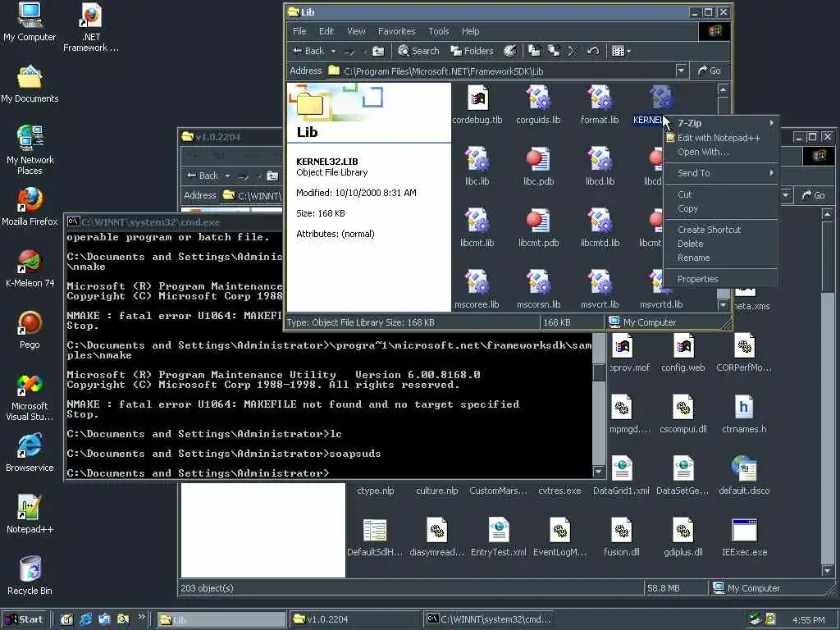Viewport: 840px width, 630px height.
Task: Click the Start button on taskbar
Action: coord(25,619)
